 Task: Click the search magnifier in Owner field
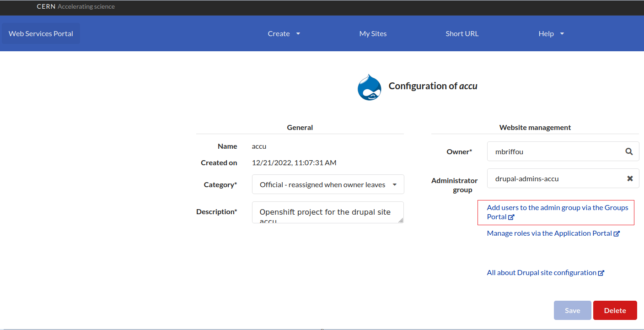point(629,151)
